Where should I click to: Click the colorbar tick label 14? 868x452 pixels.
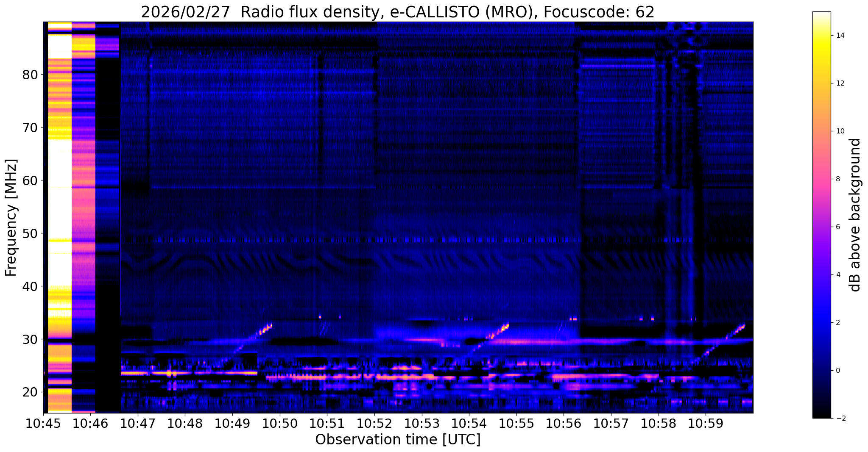840,36
